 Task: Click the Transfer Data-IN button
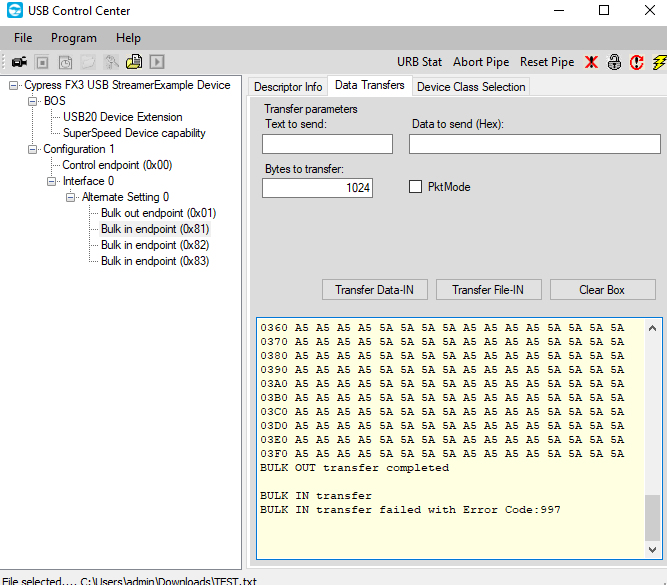(374, 290)
